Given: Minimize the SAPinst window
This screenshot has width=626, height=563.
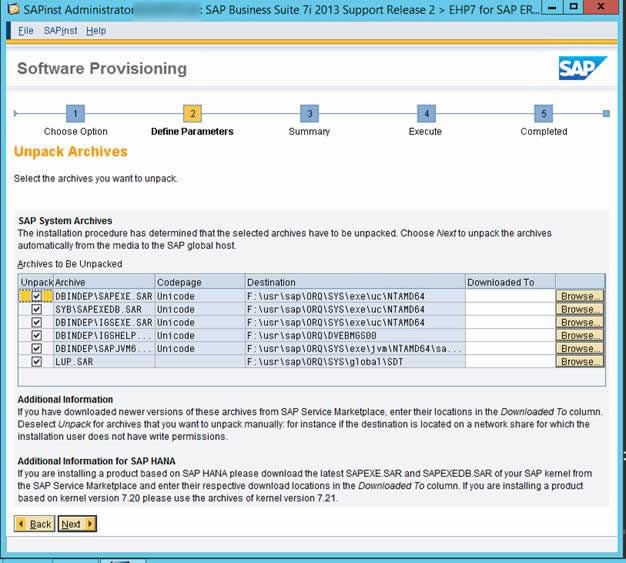Looking at the screenshot, I should coord(553,7).
